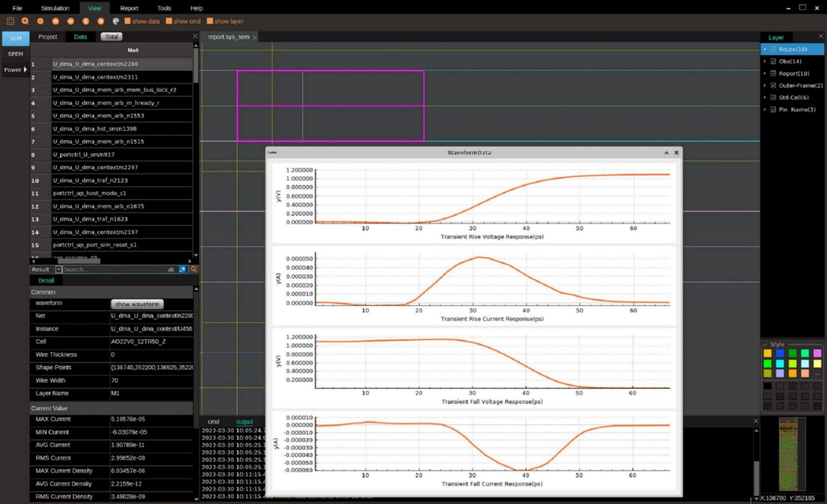Click the orange search magnifier beside the search field
This screenshot has width=827, height=504.
coord(194,269)
